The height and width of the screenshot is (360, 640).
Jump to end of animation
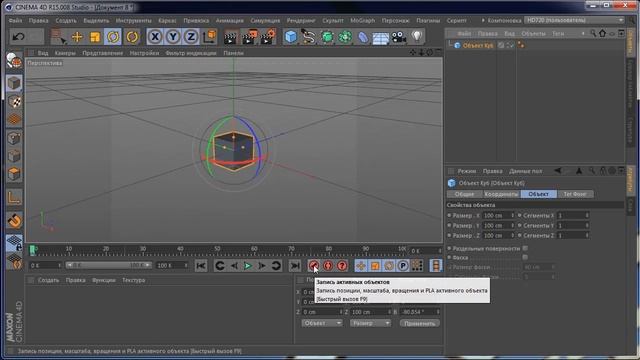[295, 266]
